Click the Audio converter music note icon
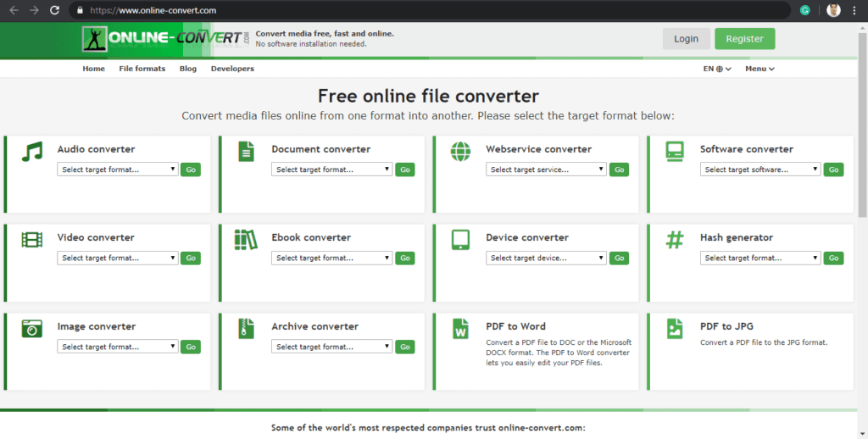Image resolution: width=868 pixels, height=439 pixels. coord(32,152)
